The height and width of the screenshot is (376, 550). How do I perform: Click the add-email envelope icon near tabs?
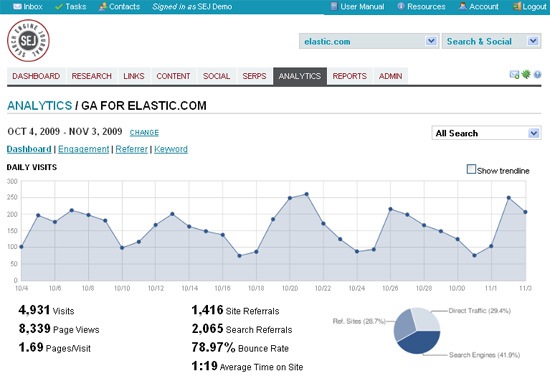514,74
